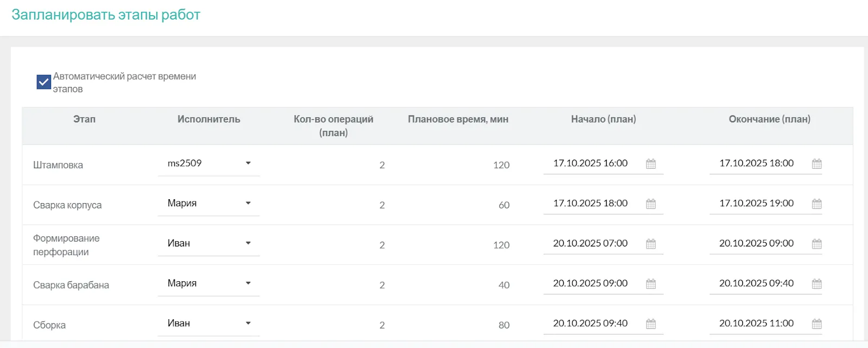Open calendar for Штамповка start date

tap(651, 164)
